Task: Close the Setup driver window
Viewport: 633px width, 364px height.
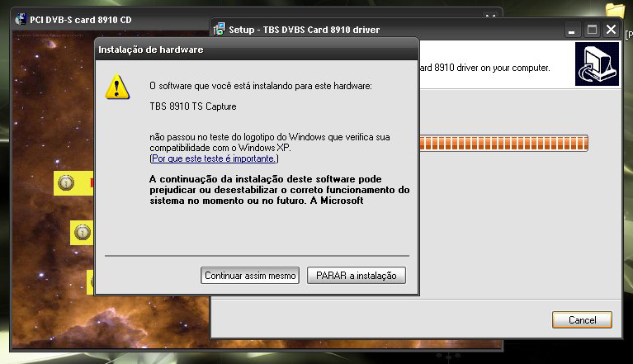Action: pyautogui.click(x=612, y=30)
